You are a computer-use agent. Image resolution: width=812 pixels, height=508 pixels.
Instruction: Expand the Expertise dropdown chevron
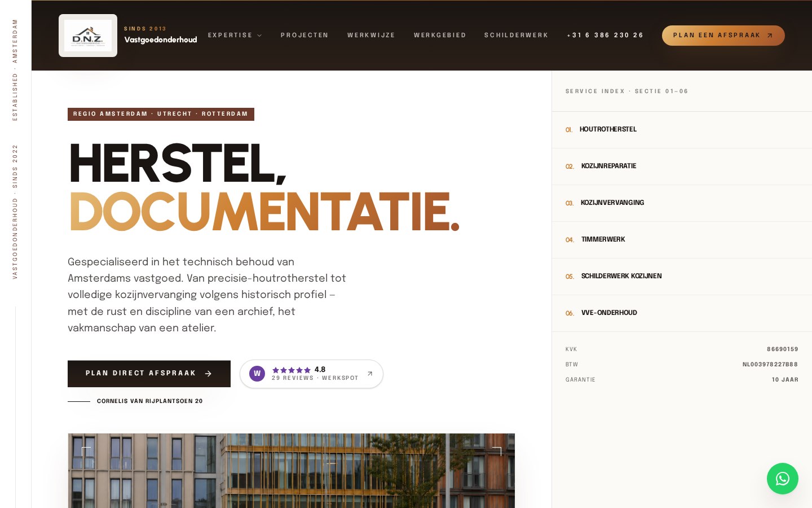(x=259, y=36)
